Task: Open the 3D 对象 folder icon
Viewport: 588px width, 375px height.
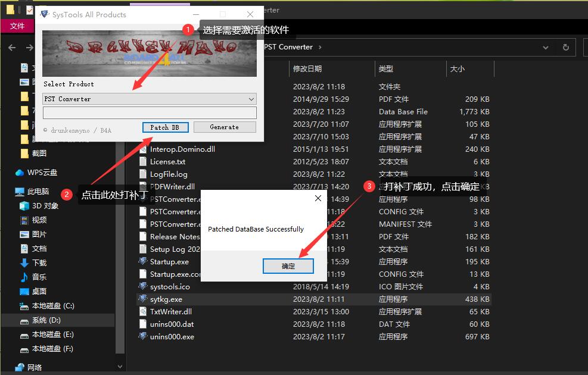Action: pos(24,206)
